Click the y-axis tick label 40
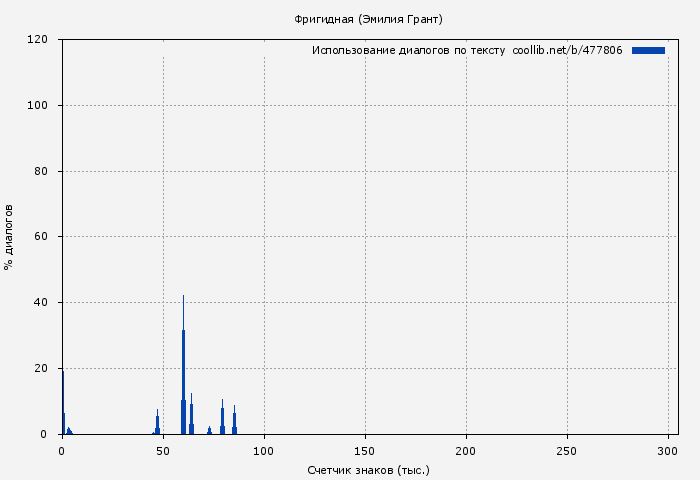The image size is (700, 480). [x=42, y=303]
